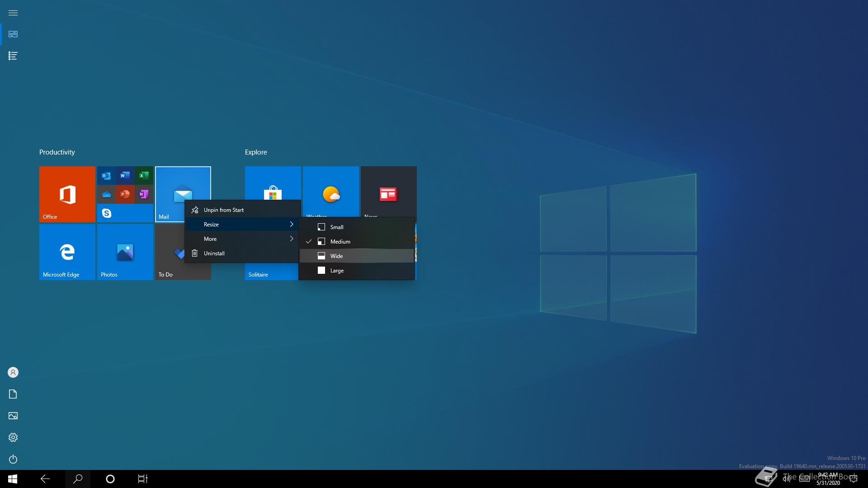Select the Large tile size
This screenshot has height=488, width=868.
click(x=357, y=270)
